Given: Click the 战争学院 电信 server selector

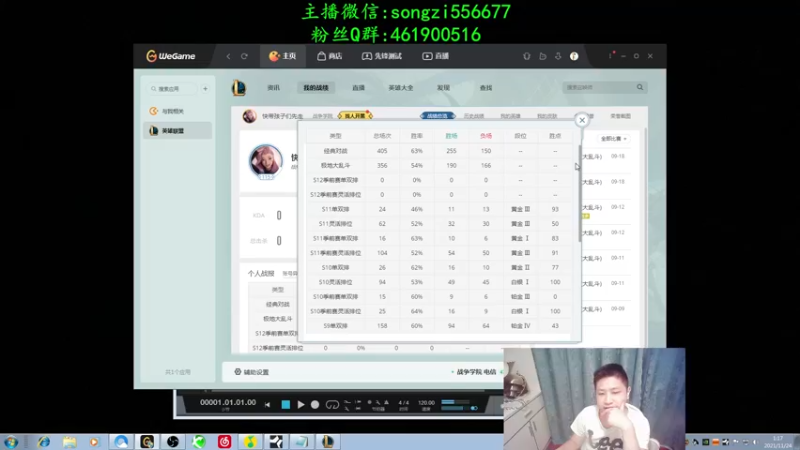Looking at the screenshot, I should [x=476, y=372].
